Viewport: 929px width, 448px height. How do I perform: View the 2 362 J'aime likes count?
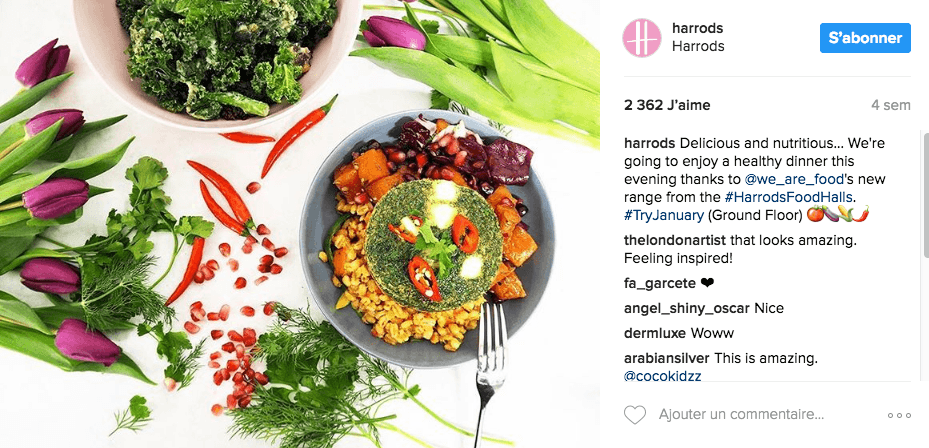coord(667,105)
